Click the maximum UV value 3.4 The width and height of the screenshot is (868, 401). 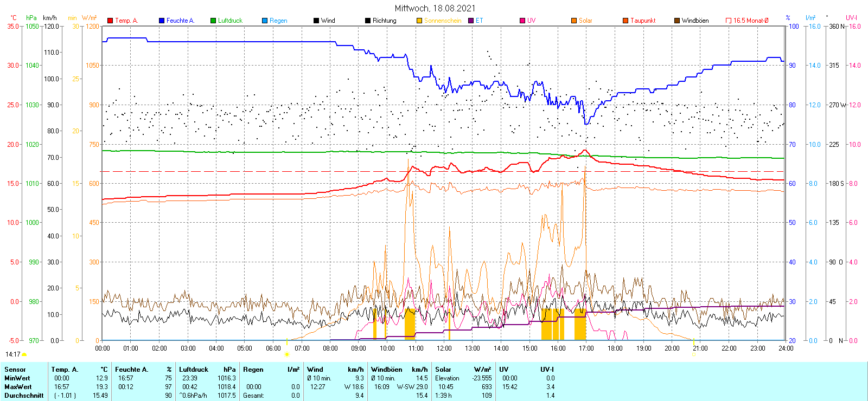[550, 387]
